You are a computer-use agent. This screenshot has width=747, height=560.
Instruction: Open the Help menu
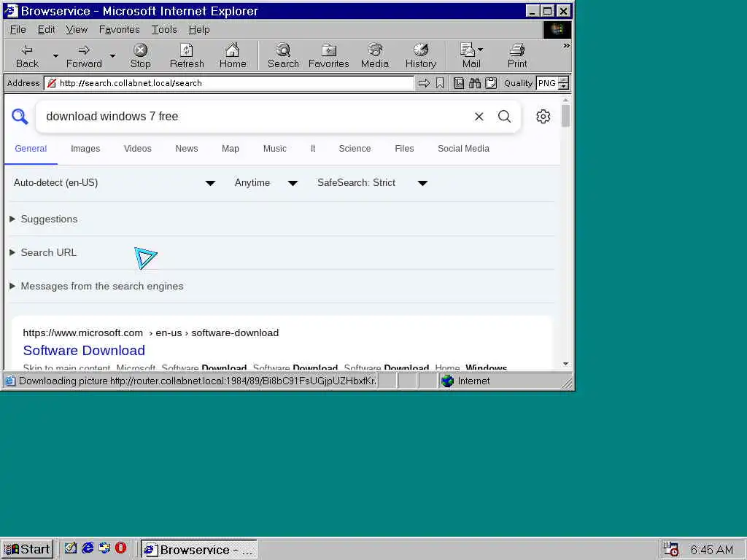pyautogui.click(x=198, y=29)
